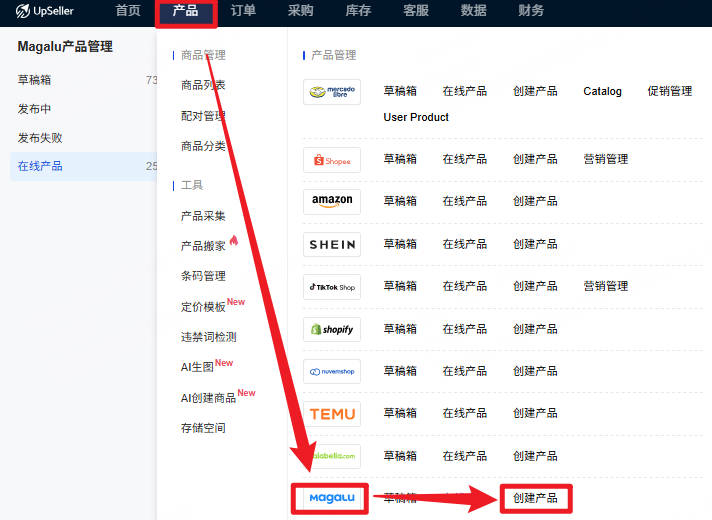This screenshot has height=520, width=712.
Task: Click Falabella 创建产品
Action: [535, 456]
